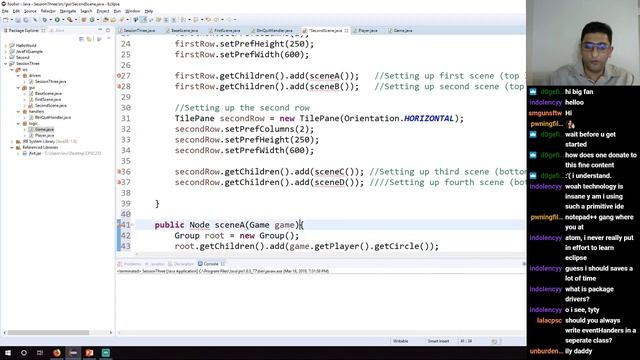Click the Windows Start button

click(8, 353)
